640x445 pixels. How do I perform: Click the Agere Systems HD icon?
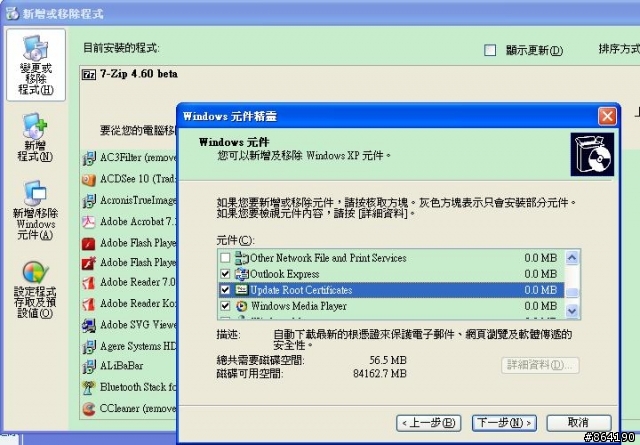pyautogui.click(x=89, y=347)
